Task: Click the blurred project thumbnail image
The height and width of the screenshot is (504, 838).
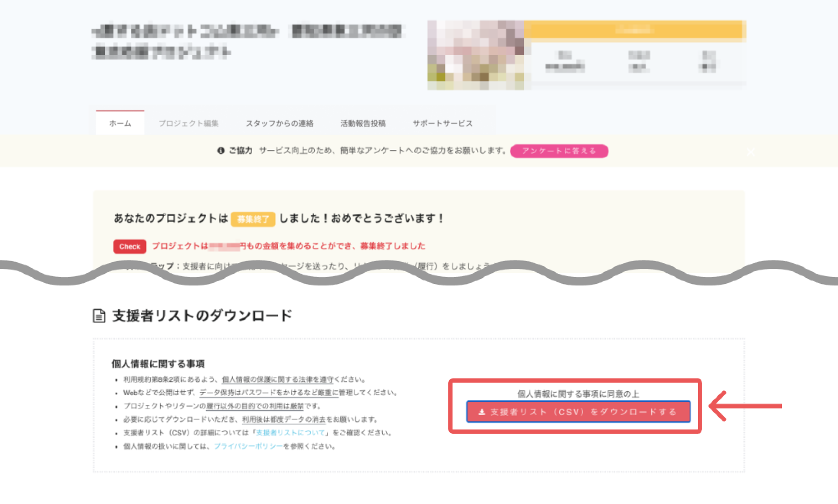Action: pyautogui.click(x=475, y=55)
